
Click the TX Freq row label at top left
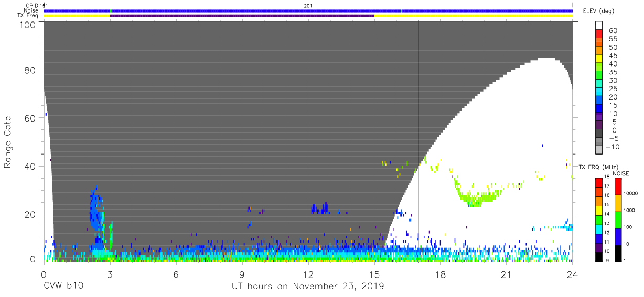(x=28, y=16)
